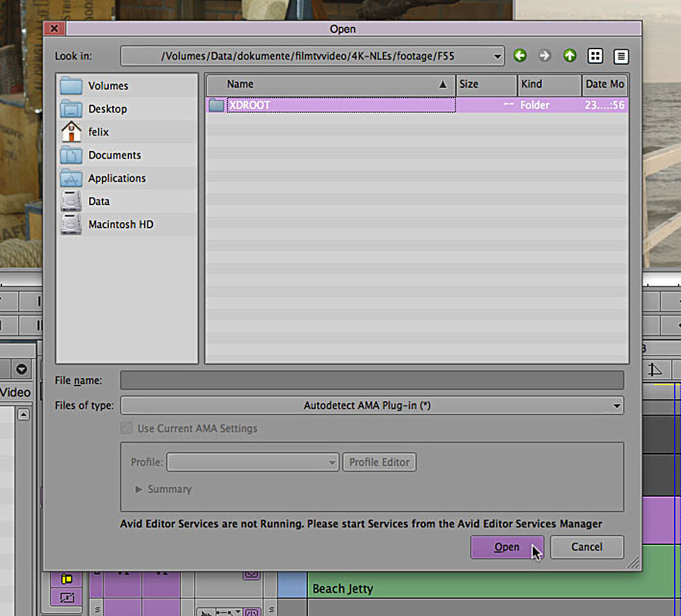
Task: Select the Data drive in sidebar
Action: pos(98,202)
